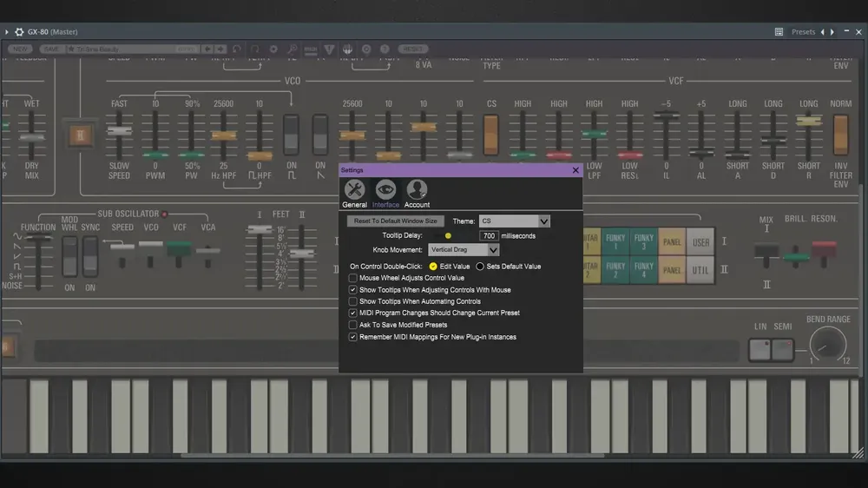Select next preset arrow beside preset name
This screenshot has height=488, width=868.
pyautogui.click(x=220, y=49)
